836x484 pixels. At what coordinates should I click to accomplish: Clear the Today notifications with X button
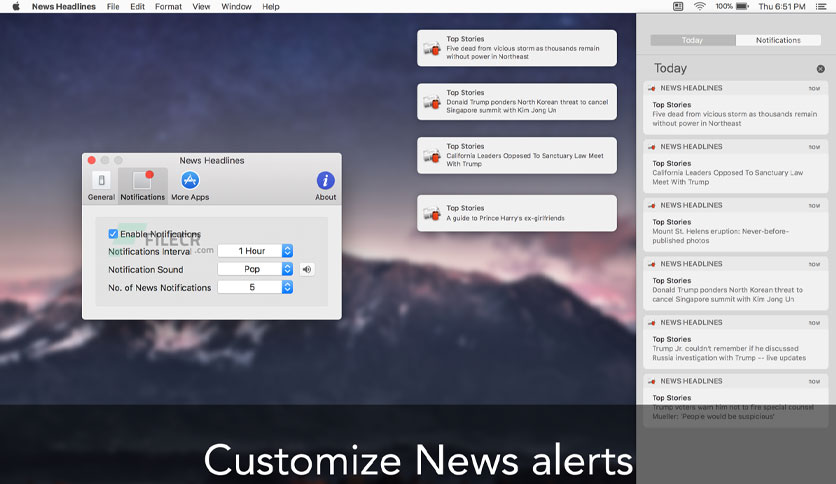[821, 69]
